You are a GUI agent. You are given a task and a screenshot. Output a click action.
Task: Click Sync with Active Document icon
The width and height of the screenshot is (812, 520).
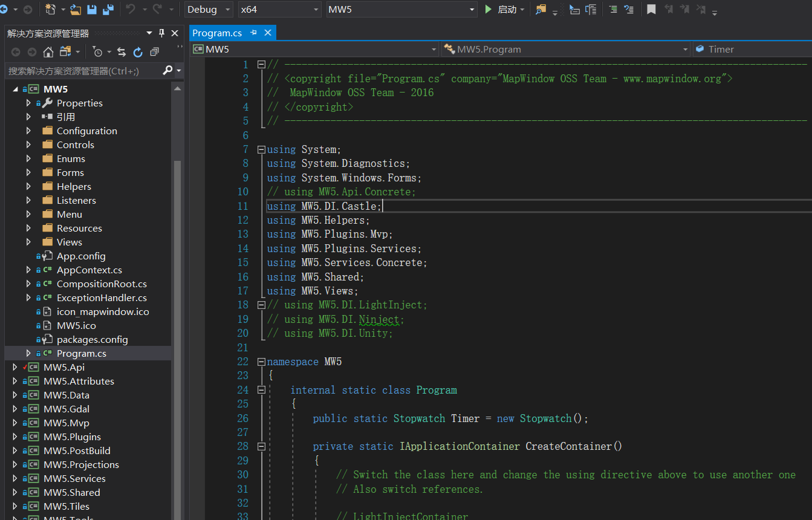coord(122,52)
